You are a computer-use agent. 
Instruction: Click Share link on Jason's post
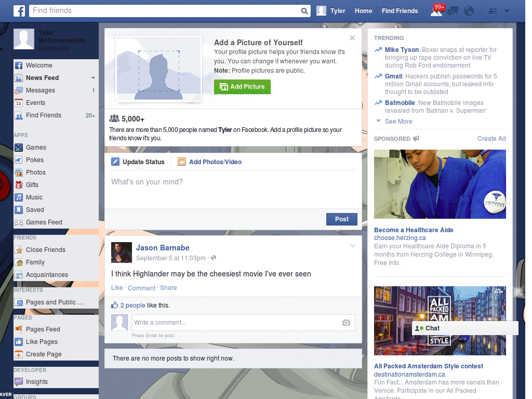click(x=168, y=288)
